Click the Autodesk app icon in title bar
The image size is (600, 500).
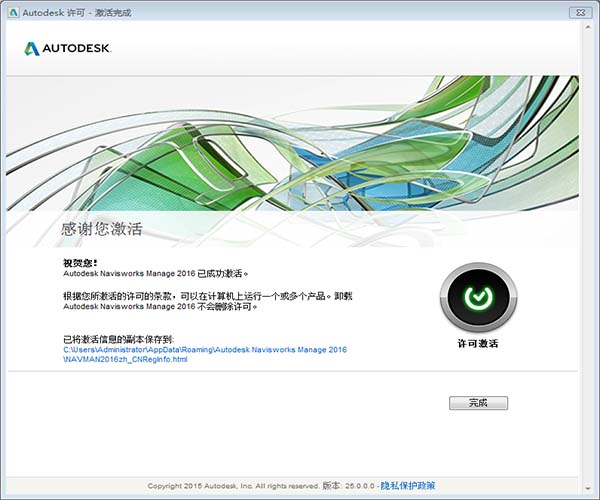[x=11, y=11]
